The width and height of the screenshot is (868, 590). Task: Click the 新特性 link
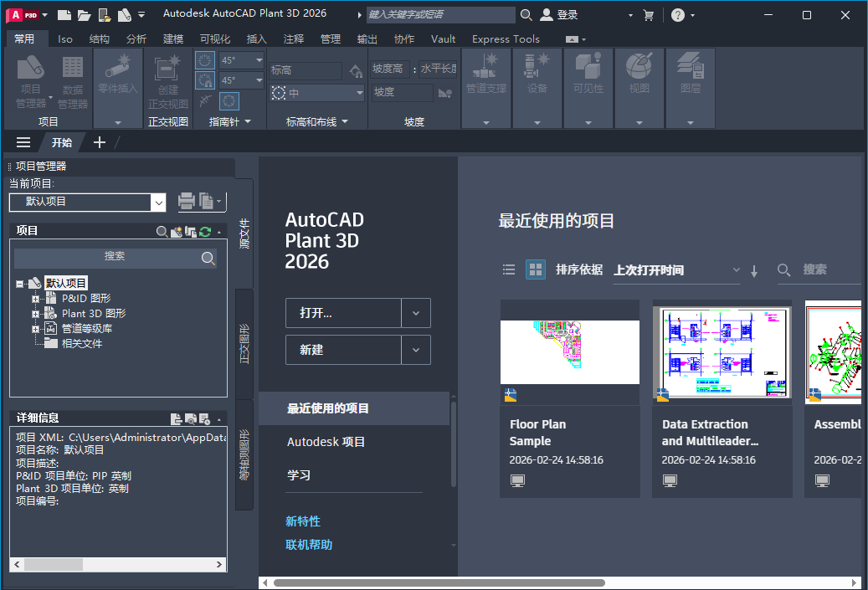(303, 521)
